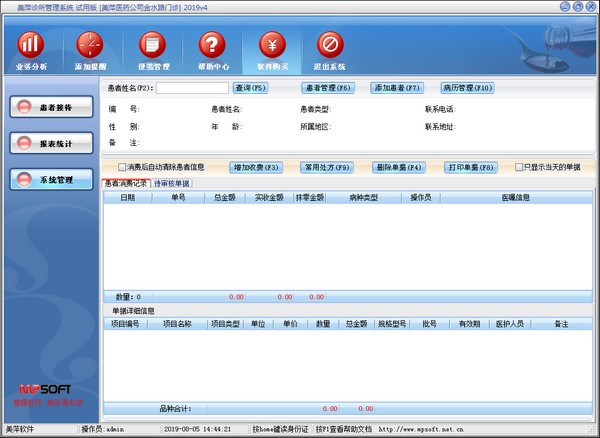Switch to 患者消费记录 tab
Viewport: 600px width, 438px height.
[x=126, y=184]
